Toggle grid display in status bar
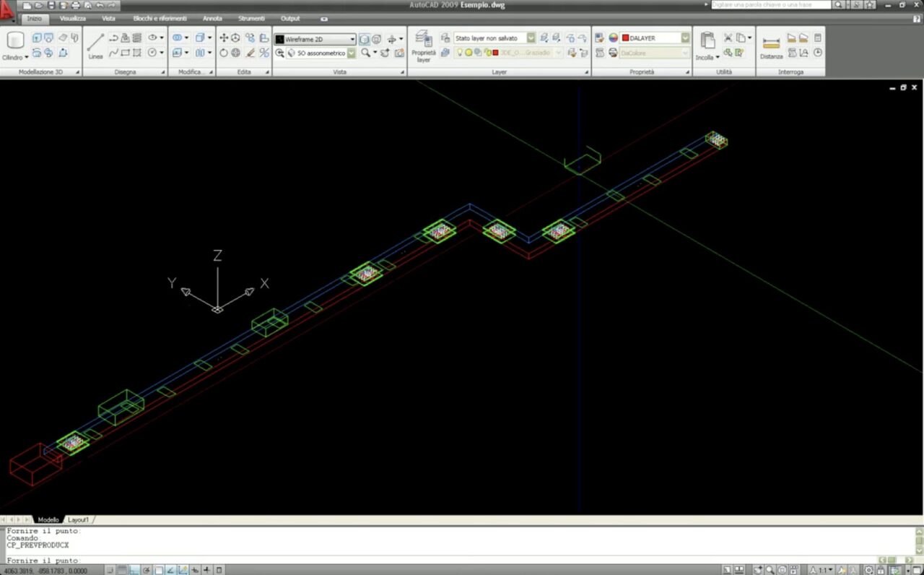The image size is (924, 575). tap(122, 570)
